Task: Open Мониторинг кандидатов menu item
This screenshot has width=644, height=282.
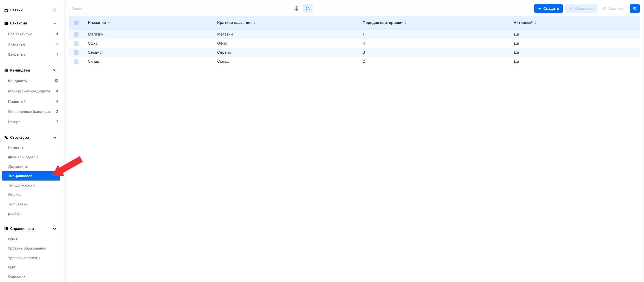Action: pyautogui.click(x=29, y=91)
